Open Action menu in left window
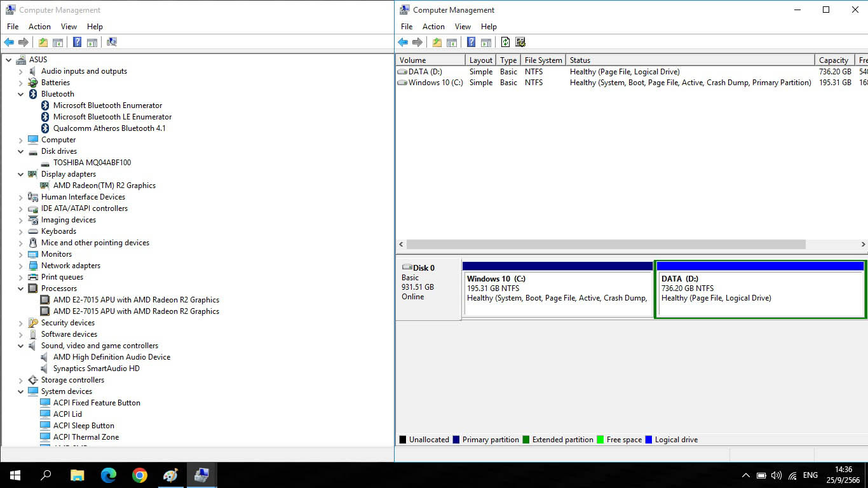 [x=39, y=27]
